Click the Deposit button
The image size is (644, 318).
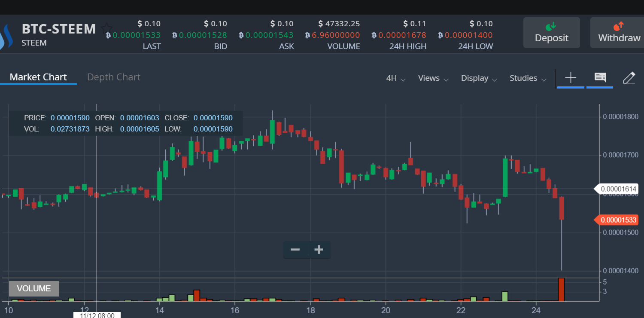click(551, 33)
